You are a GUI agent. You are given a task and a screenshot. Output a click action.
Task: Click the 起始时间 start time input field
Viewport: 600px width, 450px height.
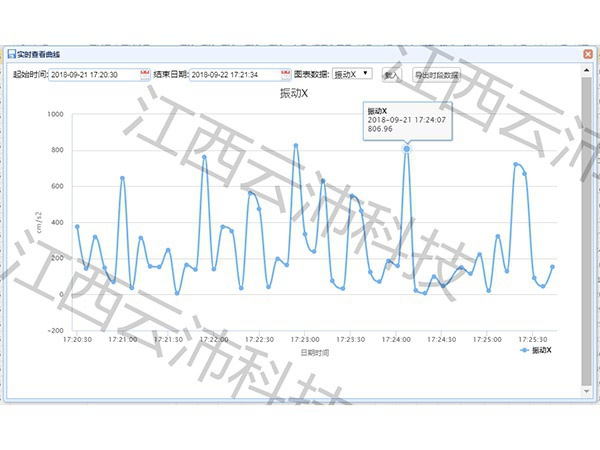(x=93, y=74)
